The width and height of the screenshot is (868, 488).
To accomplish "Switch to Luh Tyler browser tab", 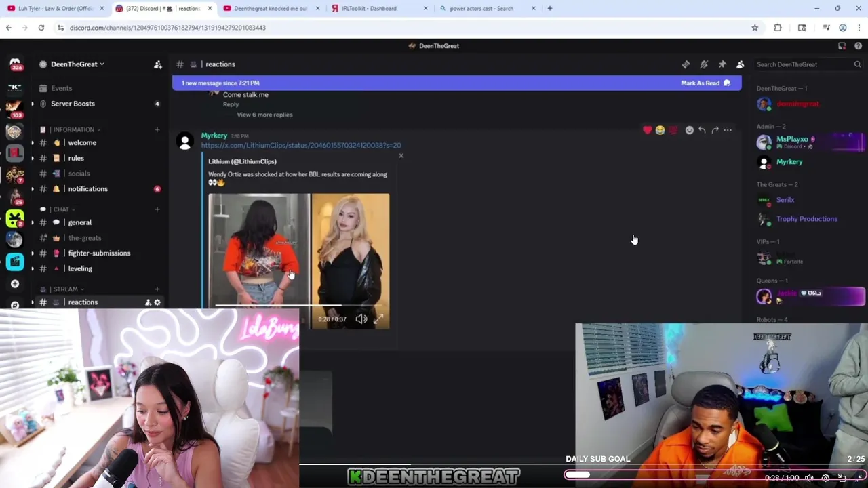I will (56, 9).
